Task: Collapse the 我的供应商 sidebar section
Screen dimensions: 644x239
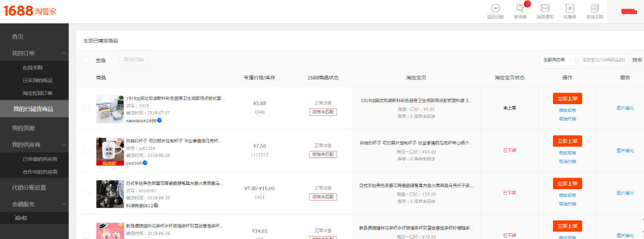Action: coord(63,145)
